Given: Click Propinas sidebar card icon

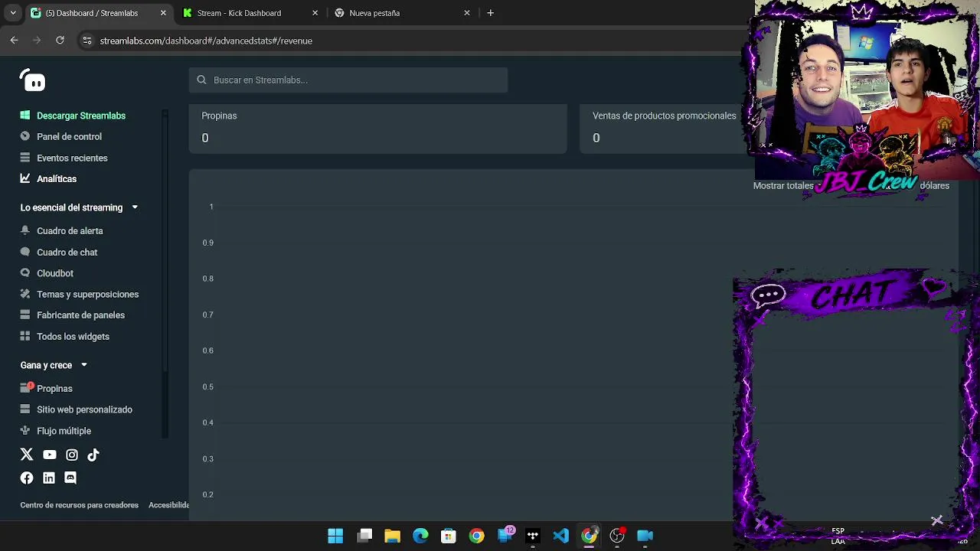Looking at the screenshot, I should coord(26,388).
